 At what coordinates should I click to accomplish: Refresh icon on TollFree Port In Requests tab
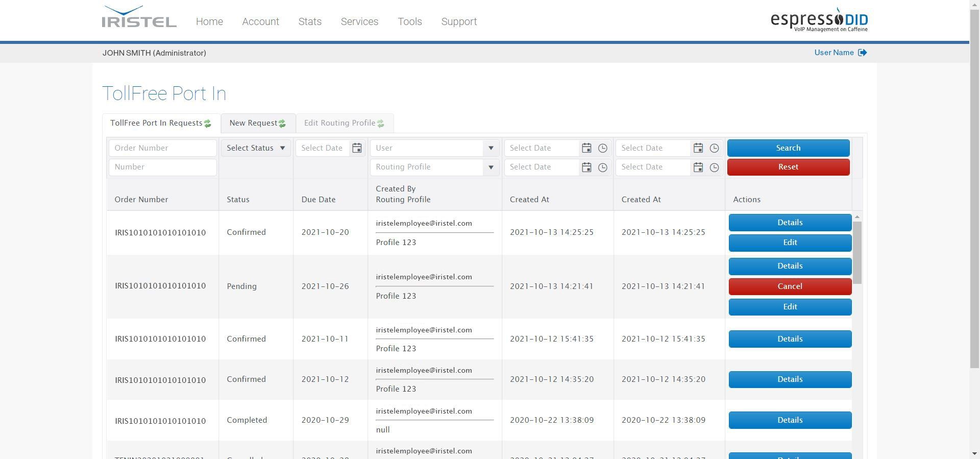[208, 124]
